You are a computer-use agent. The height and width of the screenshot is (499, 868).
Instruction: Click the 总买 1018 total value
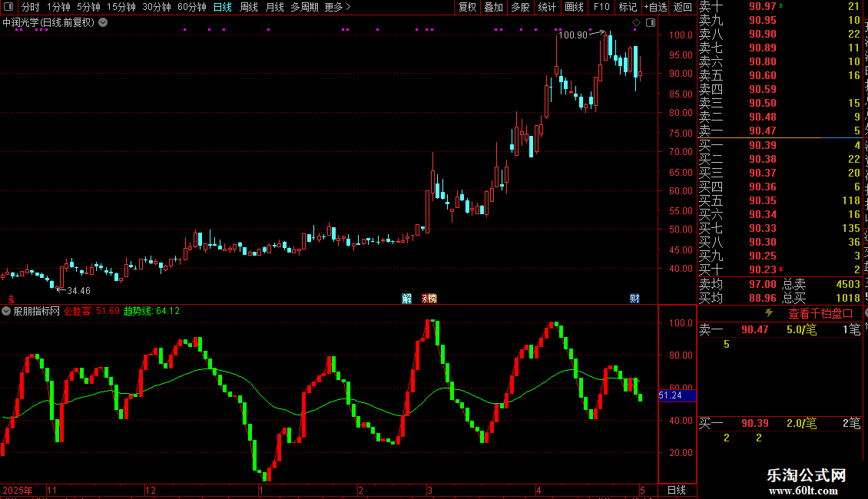pos(821,298)
